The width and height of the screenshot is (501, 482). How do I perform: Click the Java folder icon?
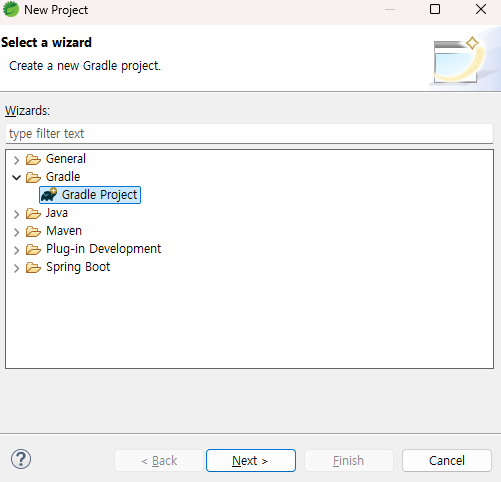[x=33, y=213]
